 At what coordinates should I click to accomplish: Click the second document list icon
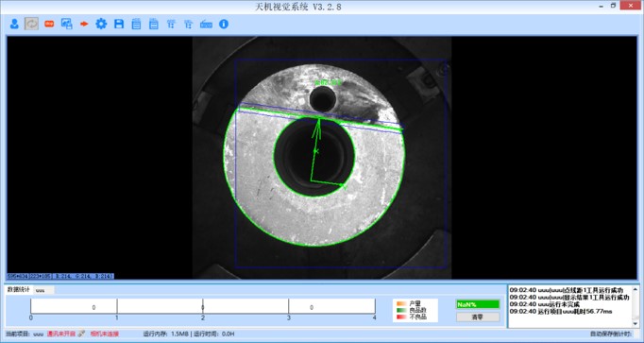pyautogui.click(x=154, y=24)
